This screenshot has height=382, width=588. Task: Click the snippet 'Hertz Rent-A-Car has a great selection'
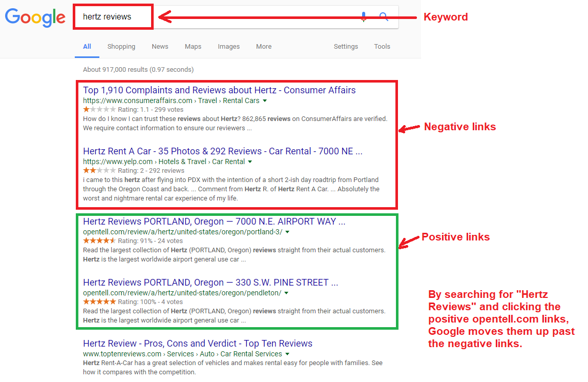(233, 367)
